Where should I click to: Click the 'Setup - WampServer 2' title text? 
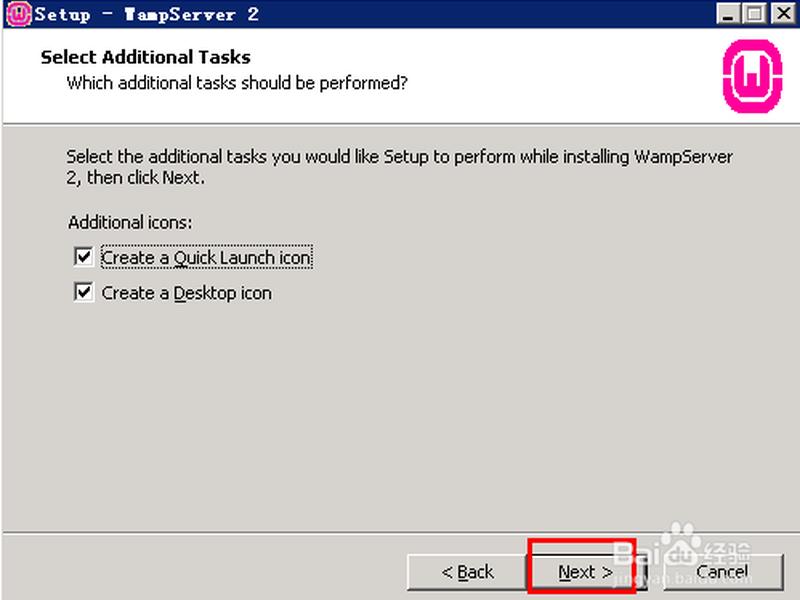[x=146, y=14]
